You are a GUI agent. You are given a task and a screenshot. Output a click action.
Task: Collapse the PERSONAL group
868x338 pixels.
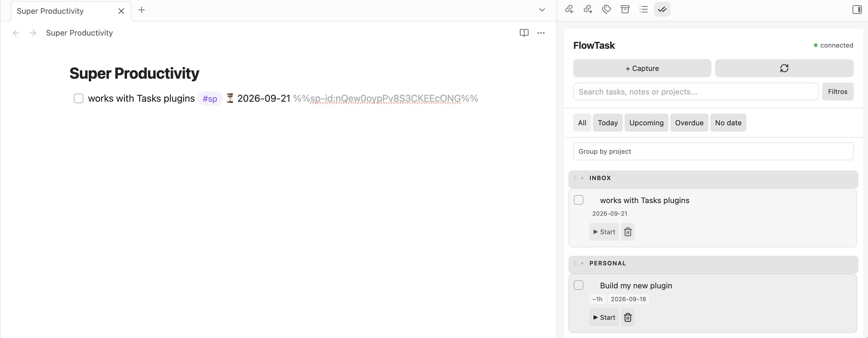click(x=582, y=264)
